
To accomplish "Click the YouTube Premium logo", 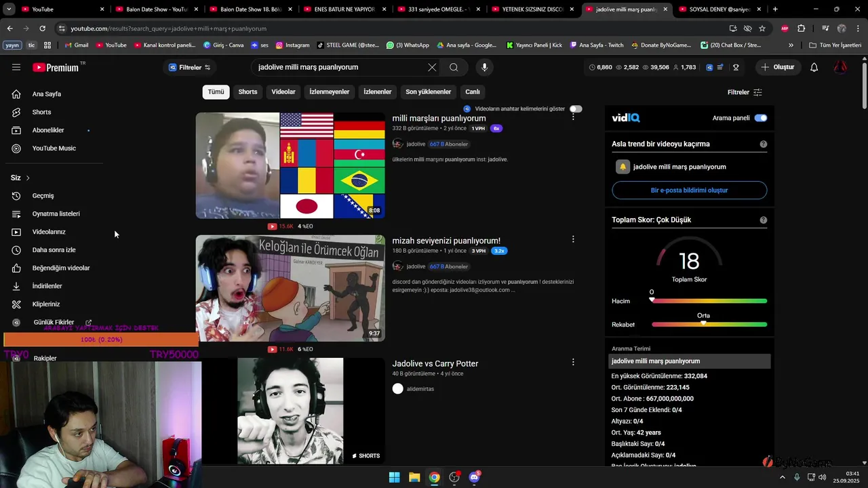I will tap(56, 67).
